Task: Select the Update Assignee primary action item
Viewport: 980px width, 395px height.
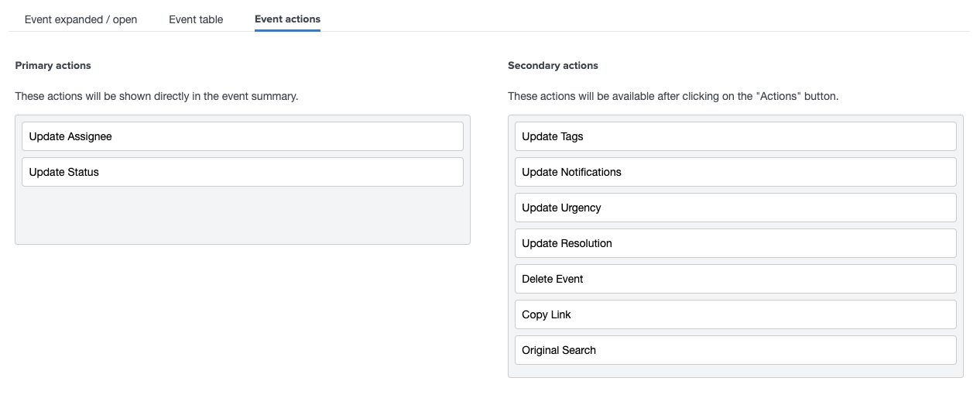Action: click(x=242, y=136)
